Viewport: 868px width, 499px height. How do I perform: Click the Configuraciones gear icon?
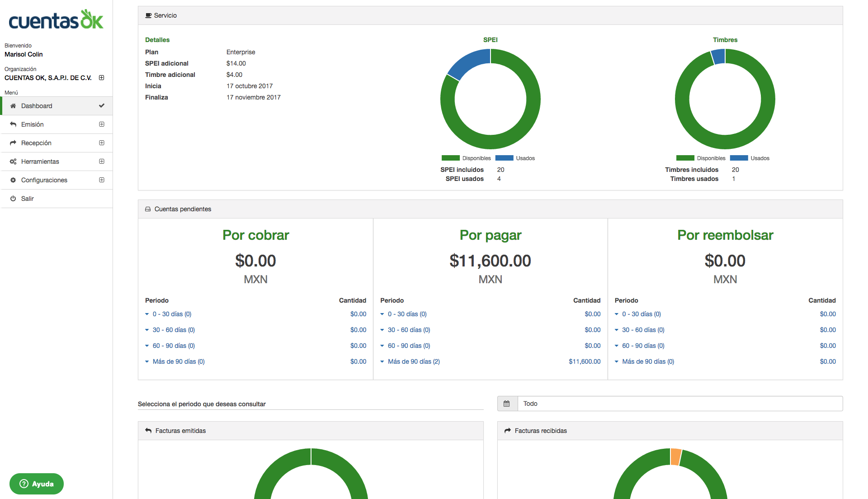[13, 180]
